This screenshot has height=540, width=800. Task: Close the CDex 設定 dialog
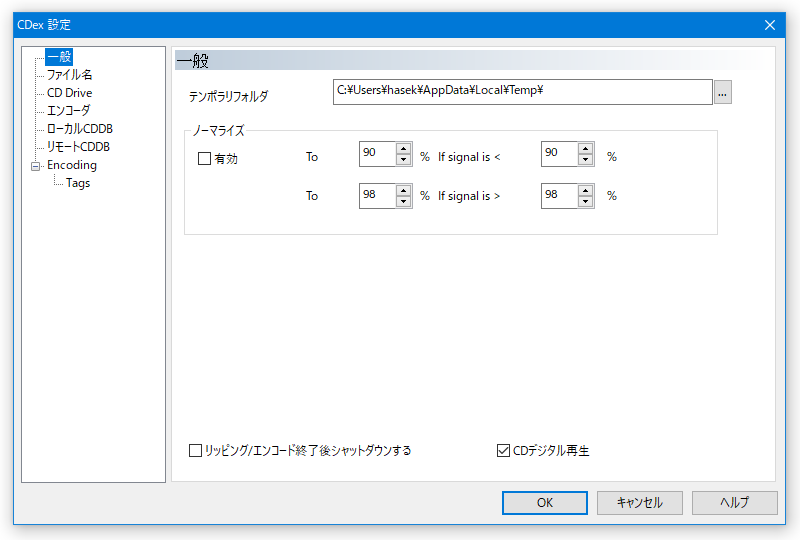tap(770, 25)
